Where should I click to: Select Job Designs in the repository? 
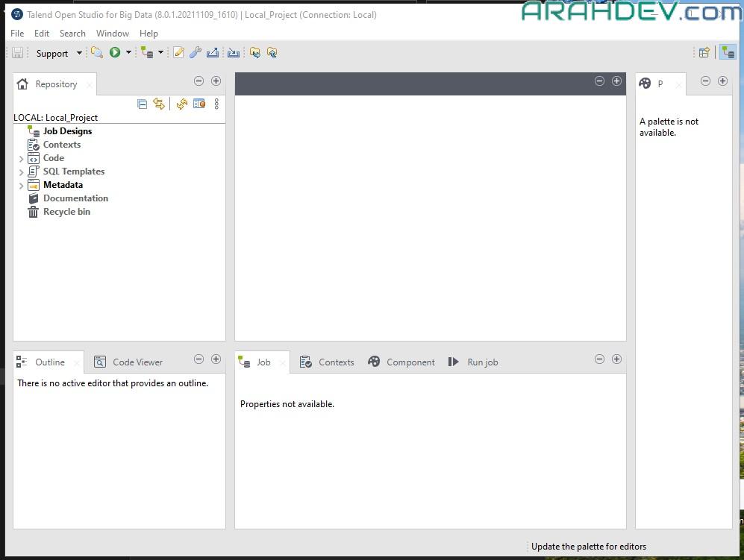pos(67,131)
